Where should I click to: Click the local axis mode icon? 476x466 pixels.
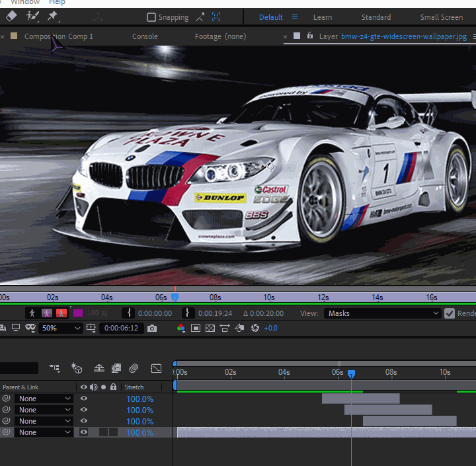point(98,17)
